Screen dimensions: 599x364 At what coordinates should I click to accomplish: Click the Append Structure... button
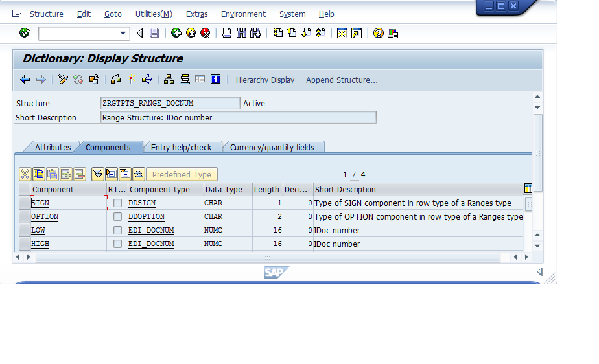[342, 80]
